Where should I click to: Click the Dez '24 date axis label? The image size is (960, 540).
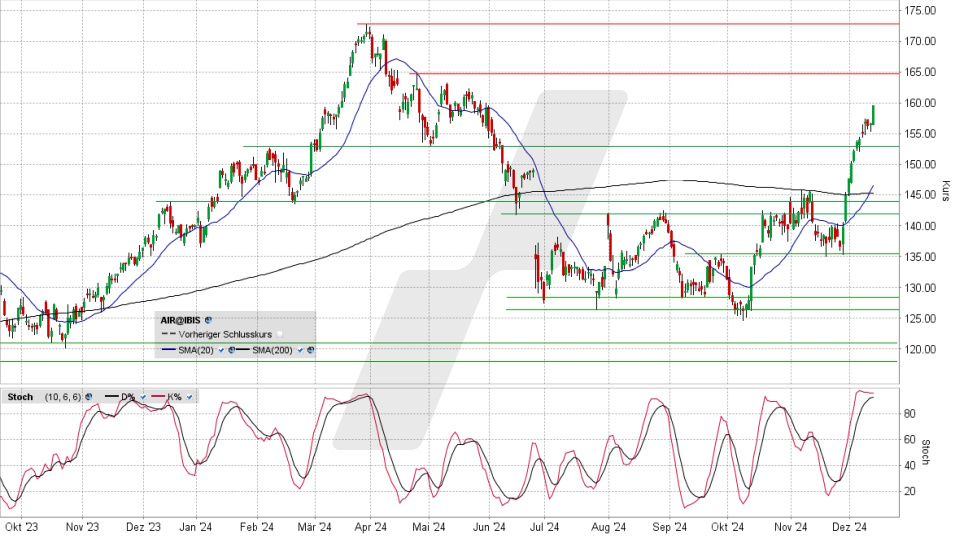click(850, 527)
